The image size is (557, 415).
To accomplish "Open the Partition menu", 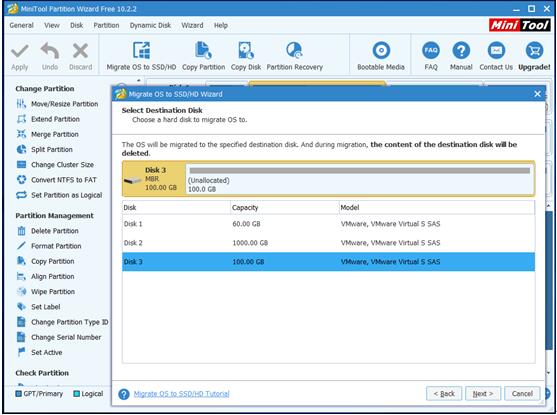I will (x=106, y=26).
